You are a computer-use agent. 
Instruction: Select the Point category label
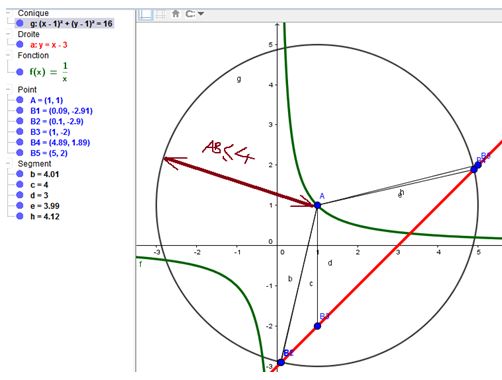[27, 90]
